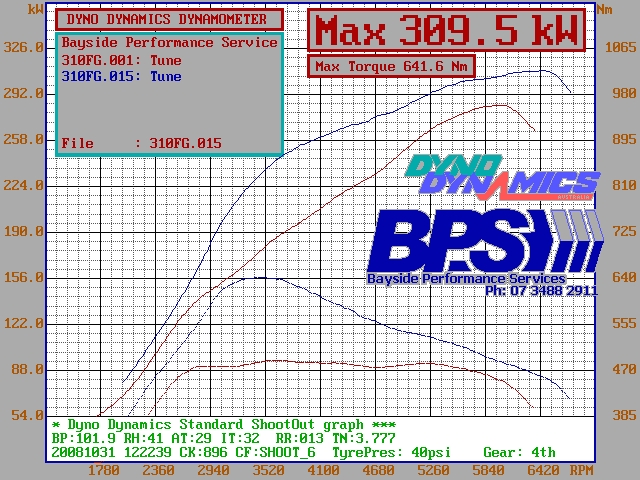Click the File : 310FG.015 line
The image size is (640, 480).
(x=141, y=143)
